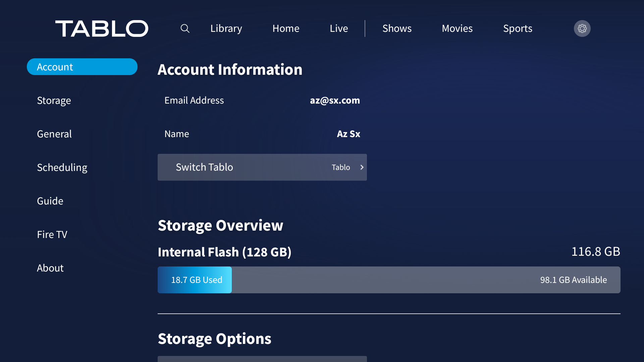Go to the Library tab
This screenshot has height=362, width=644.
pyautogui.click(x=226, y=28)
